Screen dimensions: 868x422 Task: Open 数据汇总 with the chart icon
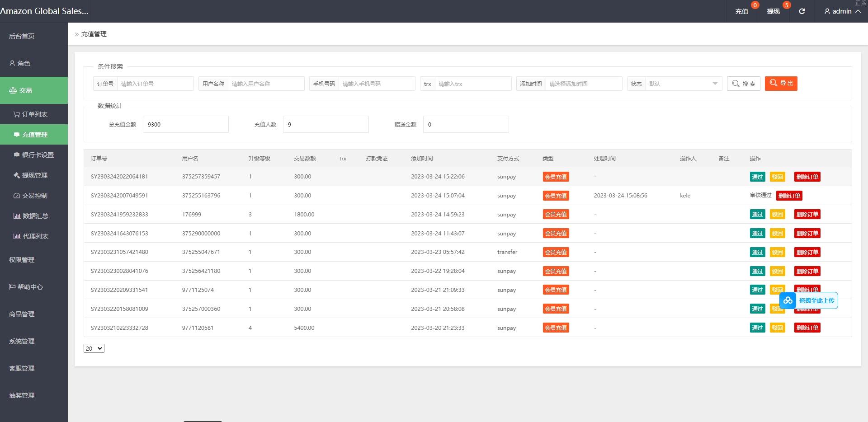[x=31, y=216]
